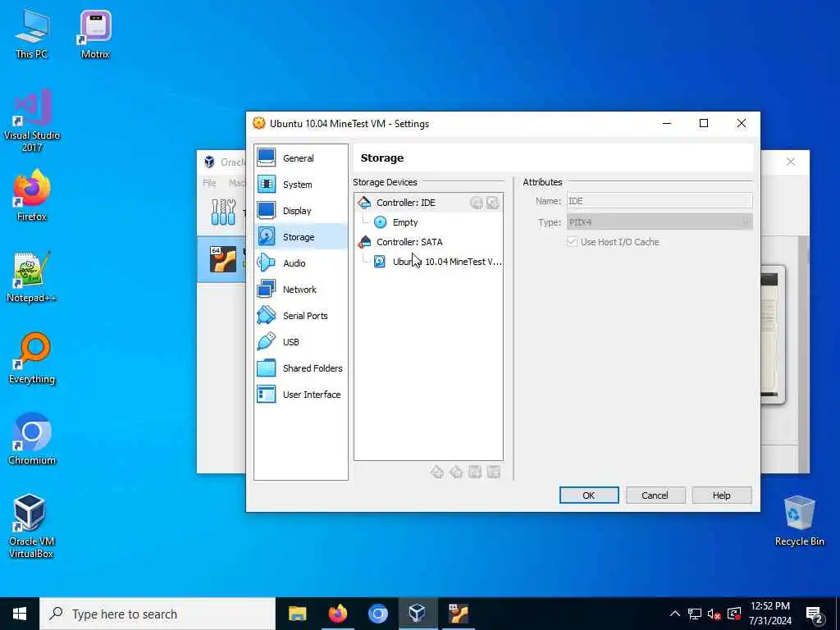Screen dimensions: 840x630
Task: Select the Recycle Bin icon
Action: (x=799, y=521)
